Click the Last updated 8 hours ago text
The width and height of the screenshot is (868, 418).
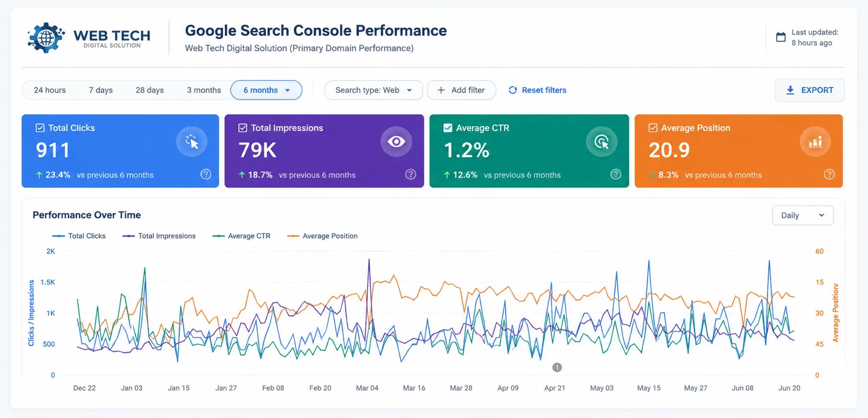[815, 37]
